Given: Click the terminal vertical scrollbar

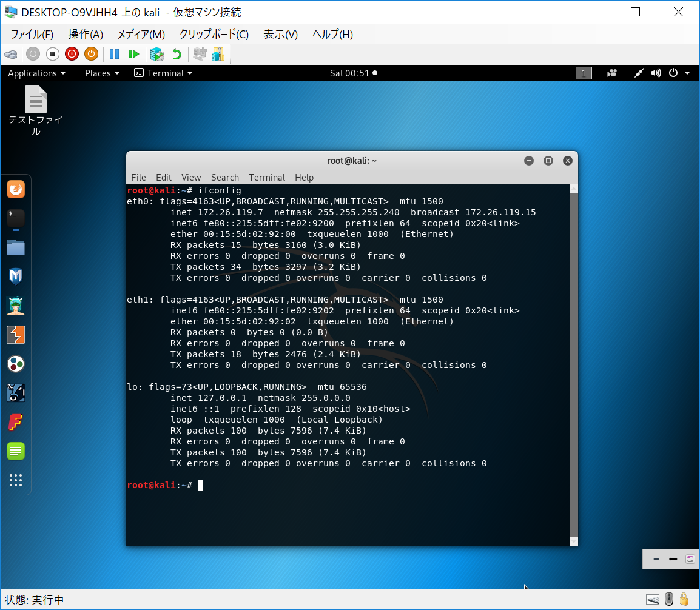Looking at the screenshot, I should click(x=574, y=364).
